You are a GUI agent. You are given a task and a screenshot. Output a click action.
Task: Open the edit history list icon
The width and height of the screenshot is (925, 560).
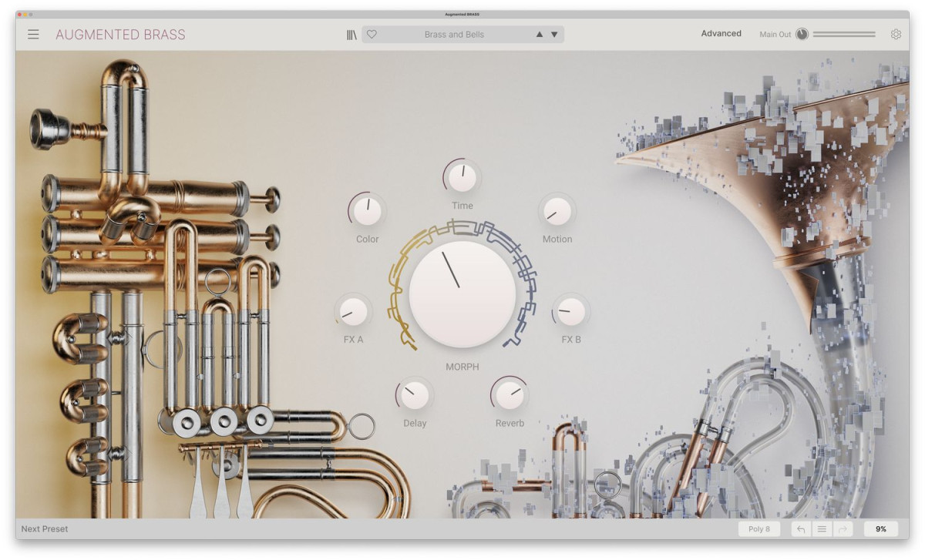click(822, 529)
